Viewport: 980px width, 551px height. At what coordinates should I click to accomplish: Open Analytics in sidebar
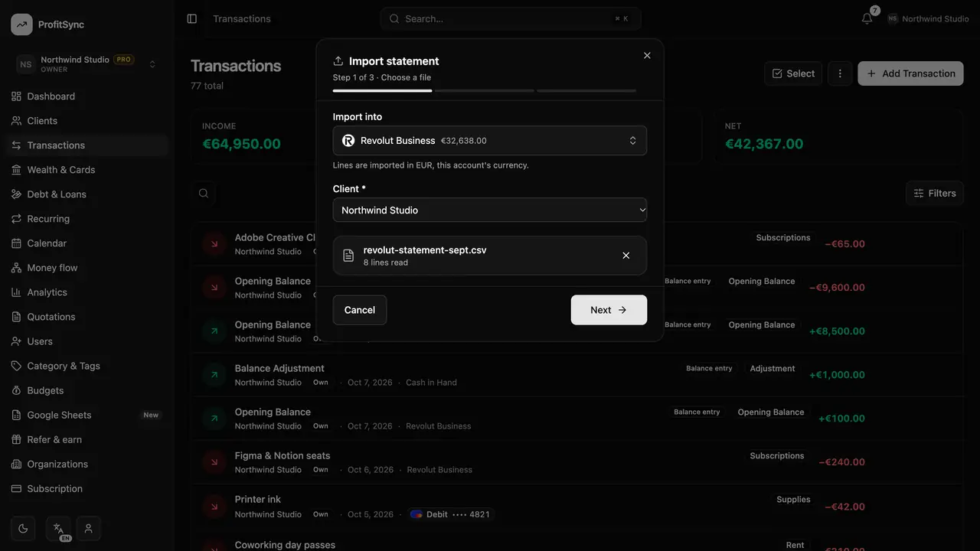(x=87, y=292)
